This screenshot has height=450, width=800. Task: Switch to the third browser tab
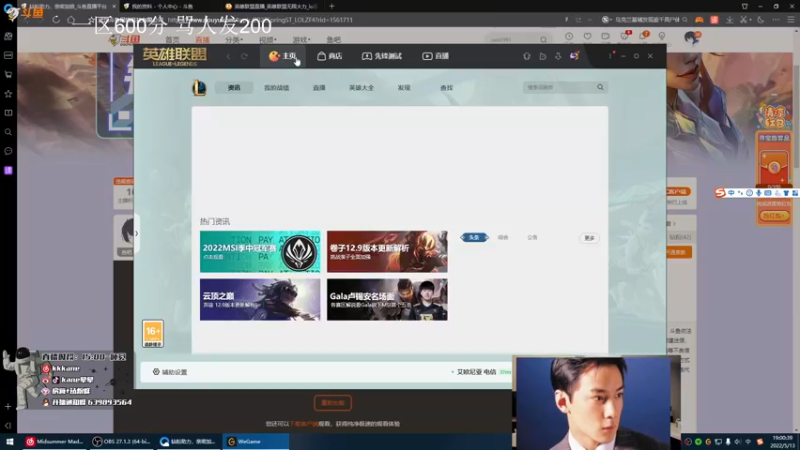tap(272, 6)
